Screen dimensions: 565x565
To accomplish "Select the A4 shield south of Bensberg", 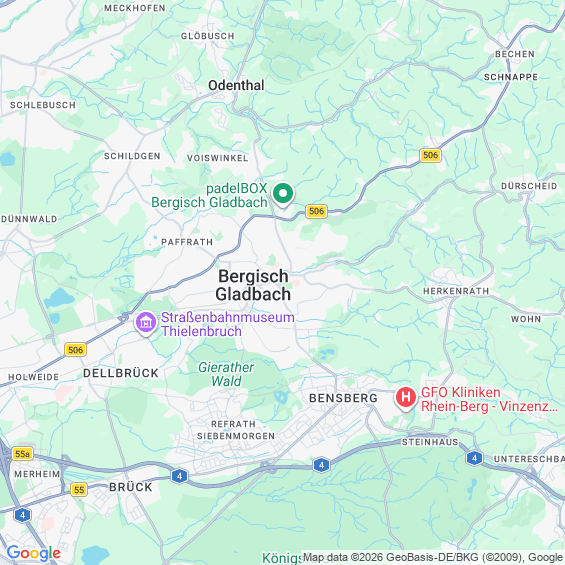I will (321, 465).
